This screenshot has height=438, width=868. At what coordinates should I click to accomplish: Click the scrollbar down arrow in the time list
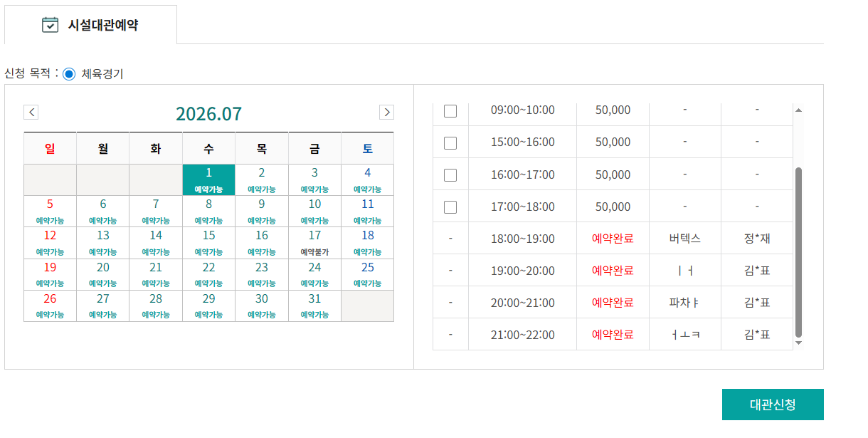pos(798,343)
